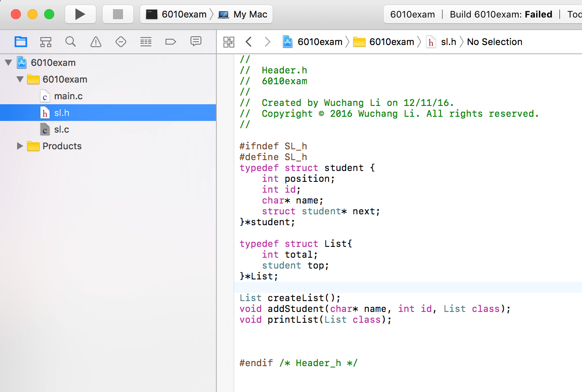Open the Find navigator magnifying glass

pos(70,41)
